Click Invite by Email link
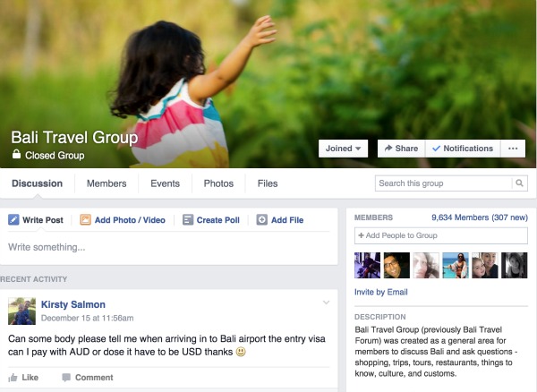The image size is (537, 392). (x=381, y=292)
